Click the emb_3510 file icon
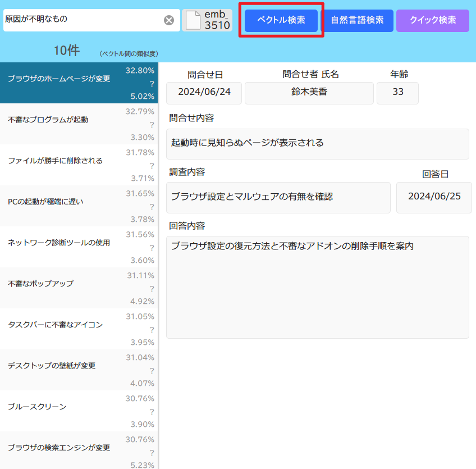 pyautogui.click(x=193, y=20)
